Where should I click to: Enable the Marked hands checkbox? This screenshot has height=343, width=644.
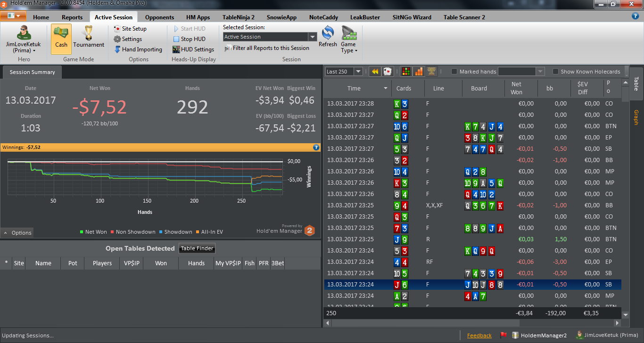pyautogui.click(x=454, y=72)
